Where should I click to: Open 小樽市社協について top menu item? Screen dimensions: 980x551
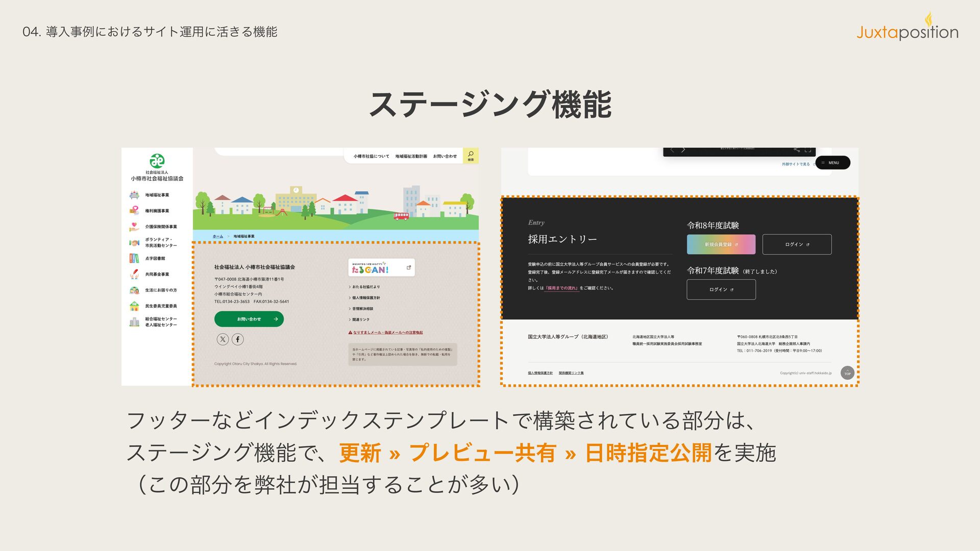tap(371, 157)
